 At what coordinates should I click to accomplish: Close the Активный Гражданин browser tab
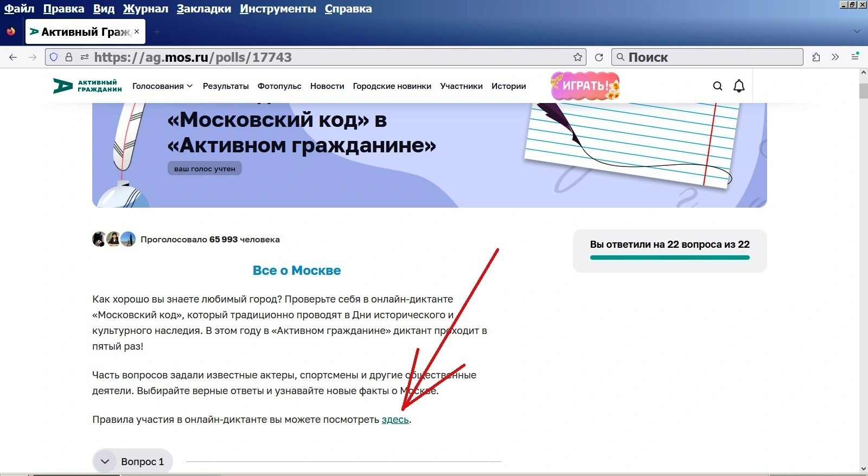[x=137, y=31]
